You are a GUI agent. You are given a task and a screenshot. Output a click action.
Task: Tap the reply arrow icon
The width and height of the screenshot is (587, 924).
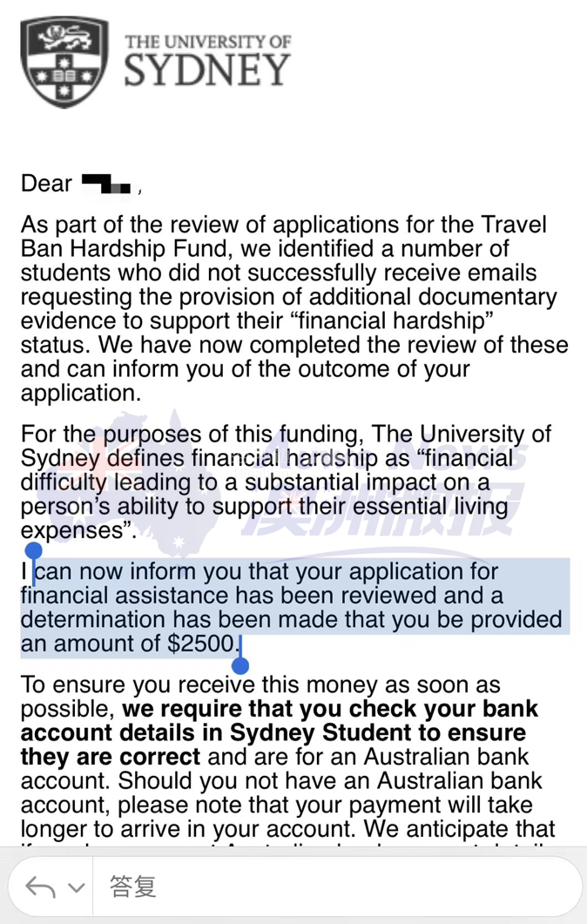coord(40,887)
